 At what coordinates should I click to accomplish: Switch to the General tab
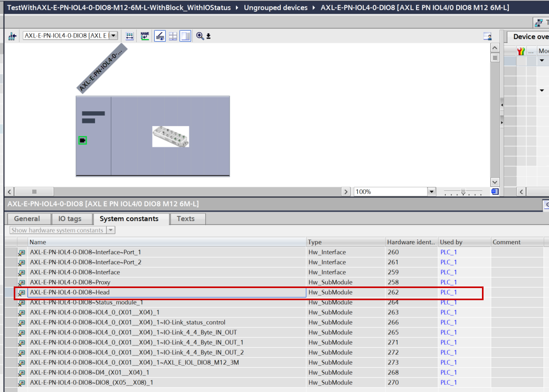(27, 218)
